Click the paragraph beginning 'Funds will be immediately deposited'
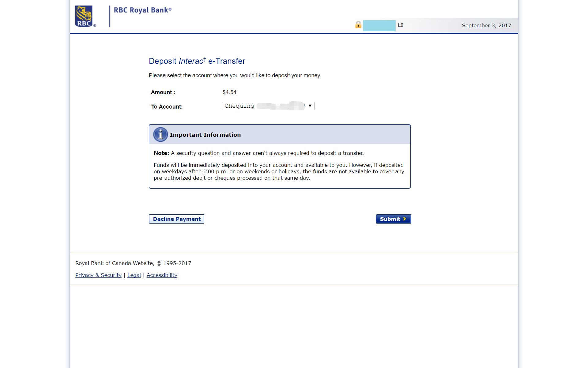 point(279,171)
